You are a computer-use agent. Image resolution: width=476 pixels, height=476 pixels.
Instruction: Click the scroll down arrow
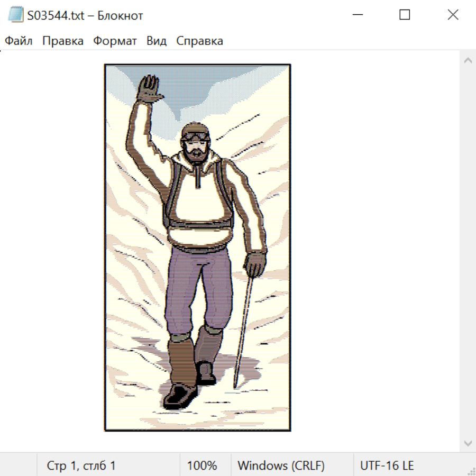pyautogui.click(x=468, y=443)
